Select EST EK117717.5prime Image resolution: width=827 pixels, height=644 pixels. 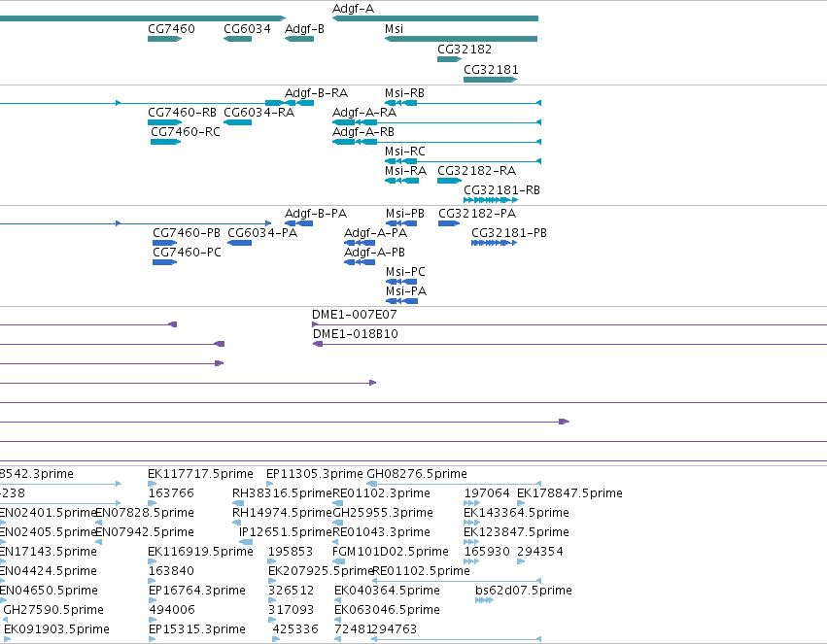[x=200, y=474]
